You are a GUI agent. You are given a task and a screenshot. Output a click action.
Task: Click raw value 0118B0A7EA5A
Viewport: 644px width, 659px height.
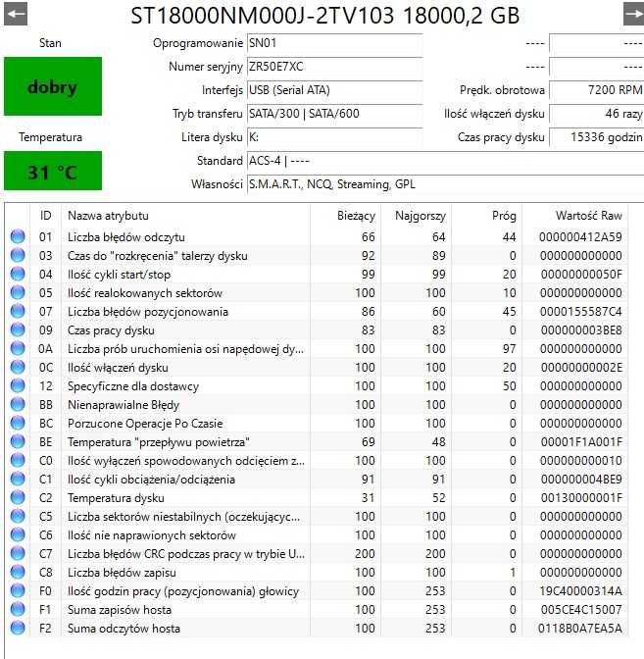click(x=580, y=629)
